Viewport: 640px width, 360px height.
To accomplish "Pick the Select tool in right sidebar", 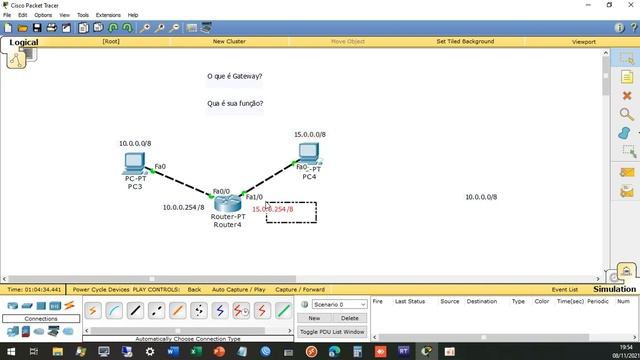I will tap(627, 58).
